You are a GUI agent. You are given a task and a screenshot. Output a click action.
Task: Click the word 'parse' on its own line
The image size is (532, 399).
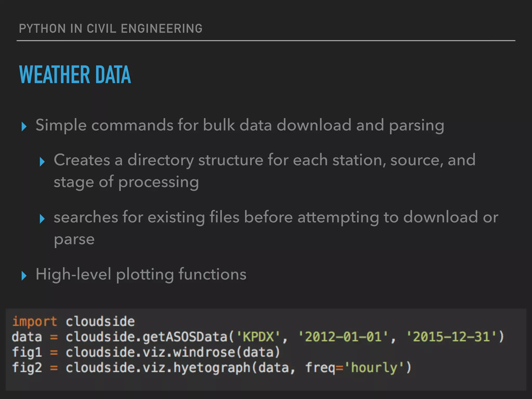(x=74, y=239)
